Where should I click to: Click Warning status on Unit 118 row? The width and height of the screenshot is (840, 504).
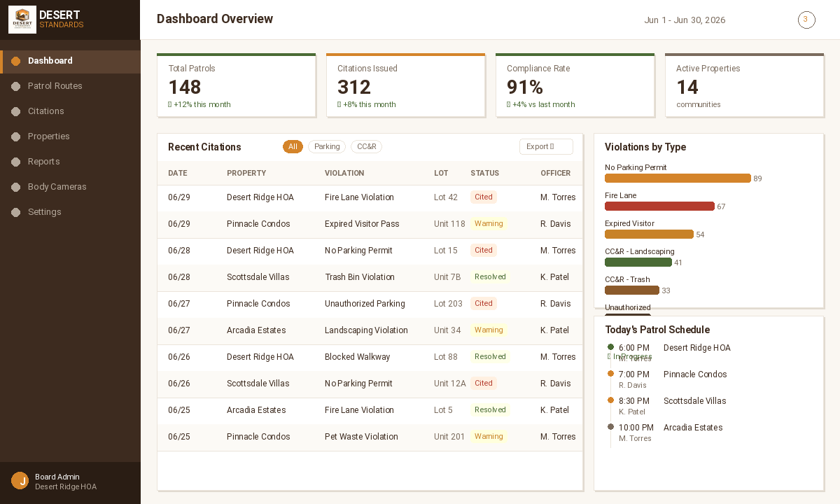pyautogui.click(x=489, y=224)
